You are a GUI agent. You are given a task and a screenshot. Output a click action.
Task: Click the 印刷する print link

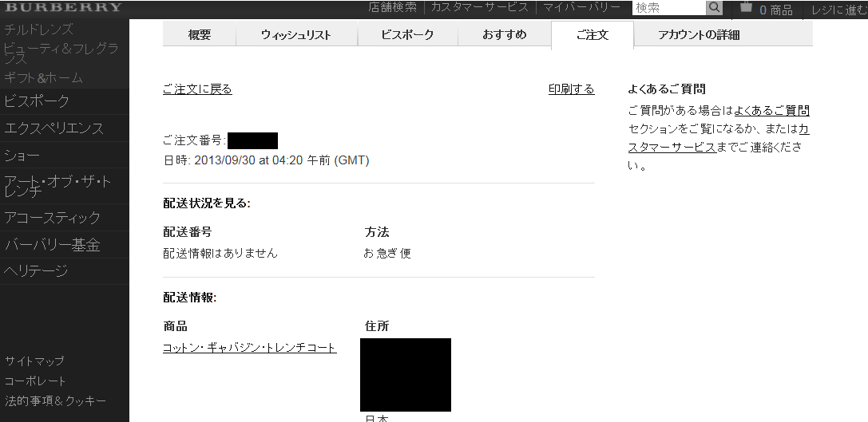[571, 89]
